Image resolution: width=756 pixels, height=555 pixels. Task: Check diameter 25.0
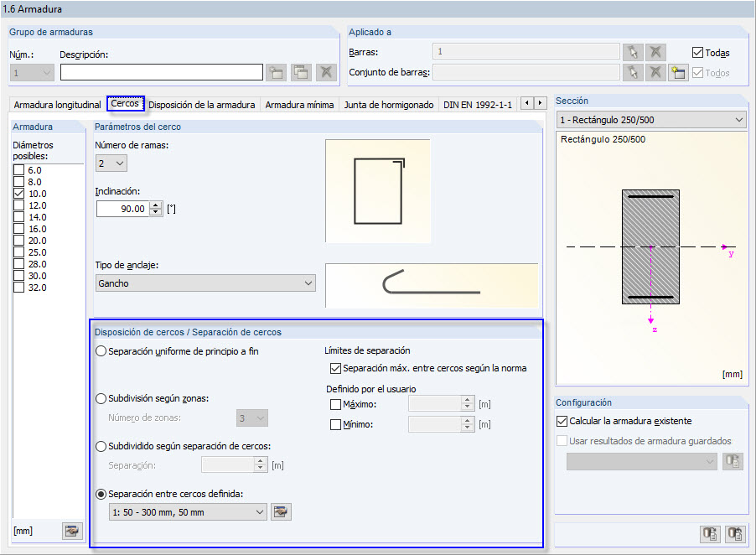point(18,252)
